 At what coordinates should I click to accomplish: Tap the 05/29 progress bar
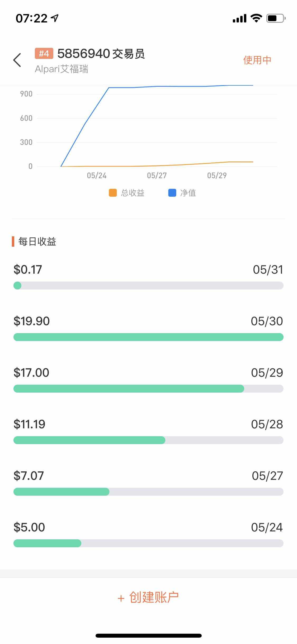coord(148,389)
